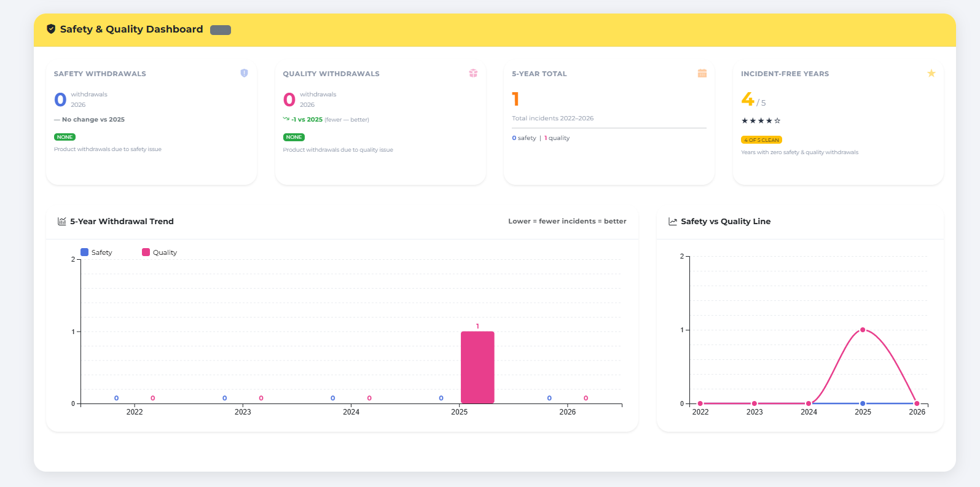Click the 2023 axis label in line chart

(755, 412)
